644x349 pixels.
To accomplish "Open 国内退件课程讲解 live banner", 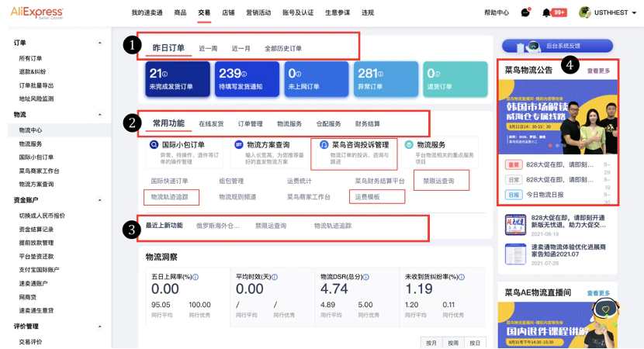I will [558, 325].
